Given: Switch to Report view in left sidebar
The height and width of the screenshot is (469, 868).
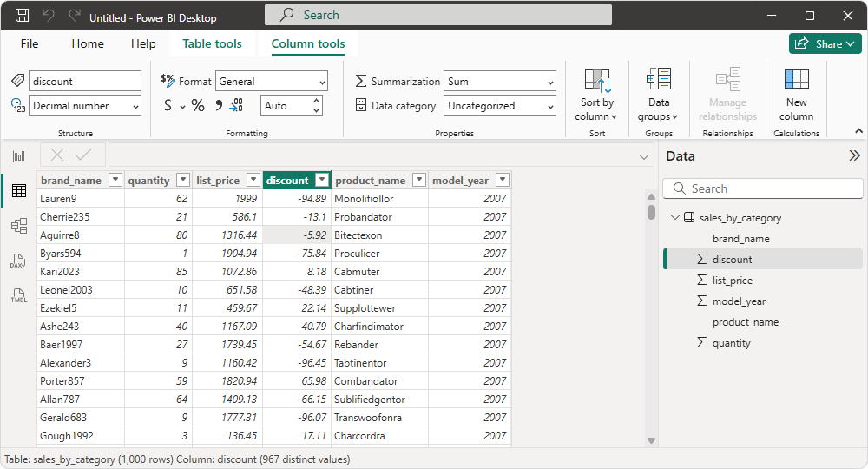Looking at the screenshot, I should click(18, 156).
